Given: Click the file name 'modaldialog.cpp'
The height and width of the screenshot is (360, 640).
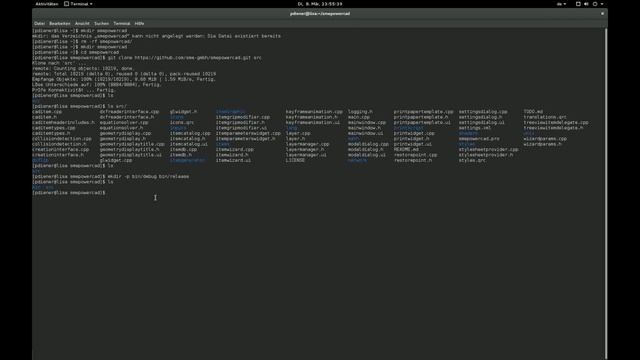Looking at the screenshot, I should (x=369, y=144).
